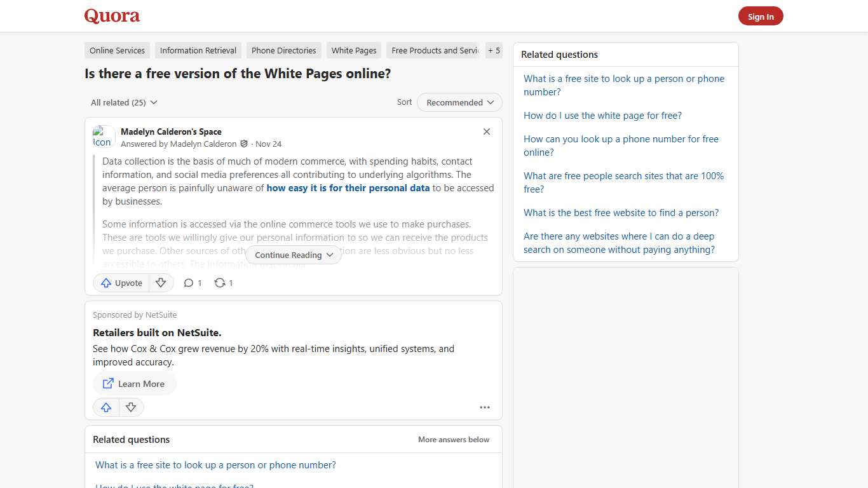The image size is (868, 488).
Task: Downvote Madelyn Calderon's answer
Action: (x=161, y=283)
